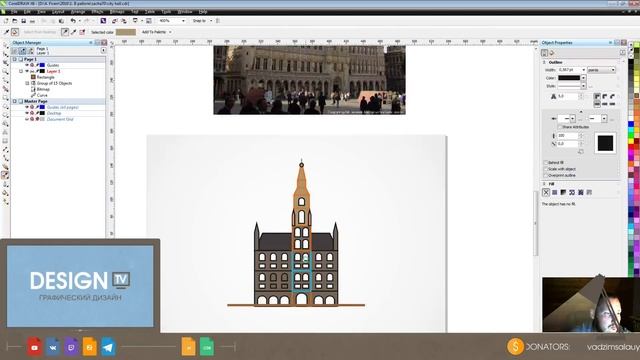Open the outline Color picker dropdown
This screenshot has width=640, height=360.
(584, 78)
